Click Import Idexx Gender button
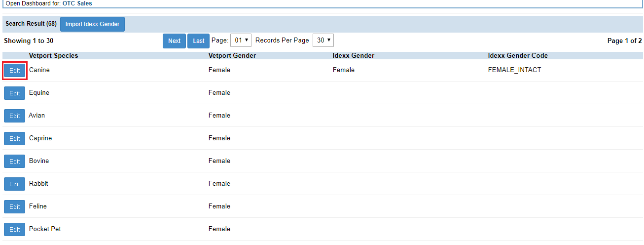This screenshot has height=245, width=644. [x=92, y=24]
